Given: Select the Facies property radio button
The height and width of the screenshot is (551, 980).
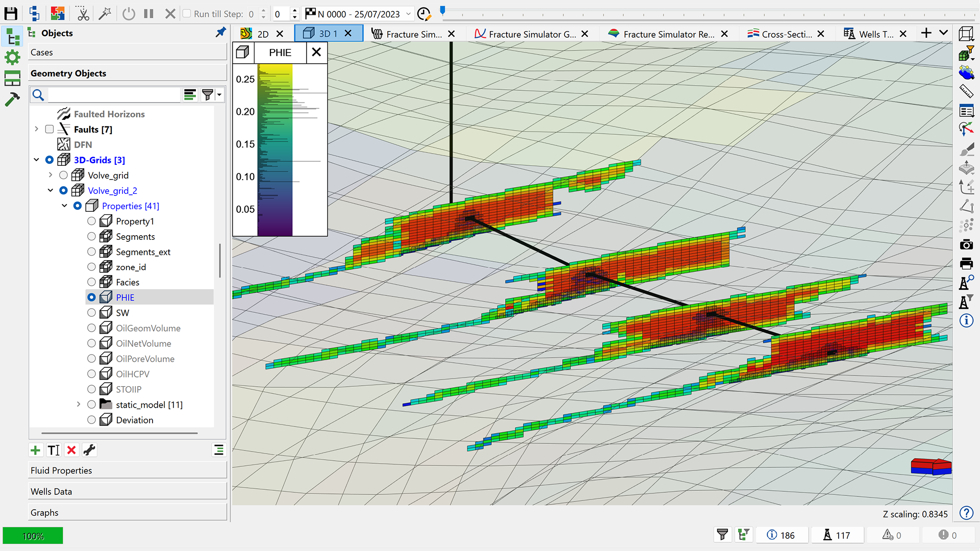Looking at the screenshot, I should pyautogui.click(x=91, y=282).
